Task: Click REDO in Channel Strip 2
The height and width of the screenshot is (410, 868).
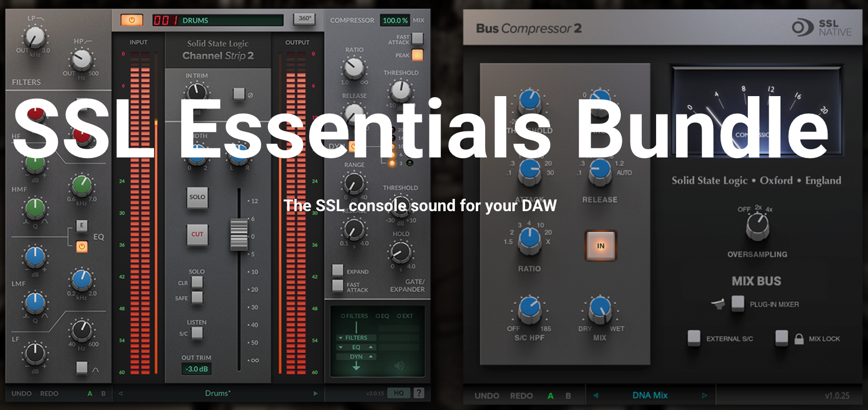Action: tap(49, 393)
